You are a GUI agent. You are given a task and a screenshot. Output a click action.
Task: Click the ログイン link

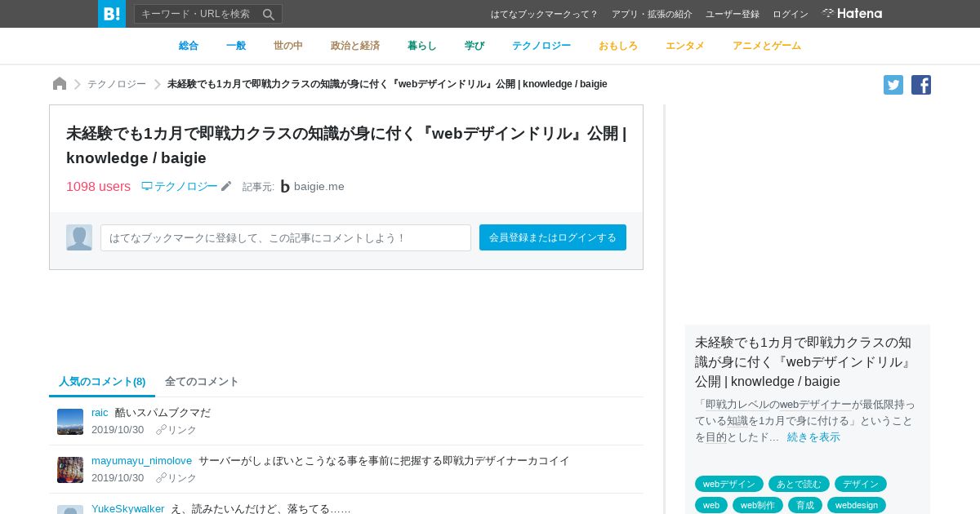tap(791, 14)
